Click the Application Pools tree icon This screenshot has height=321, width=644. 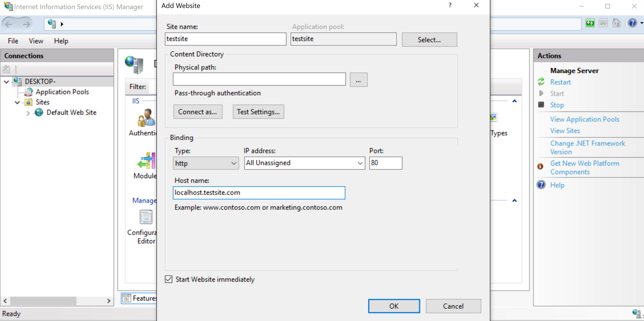click(x=29, y=92)
